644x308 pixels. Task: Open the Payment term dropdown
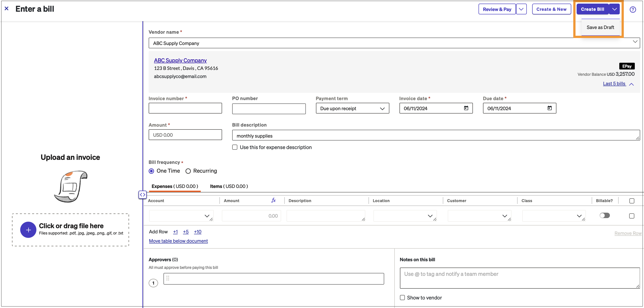pyautogui.click(x=352, y=108)
